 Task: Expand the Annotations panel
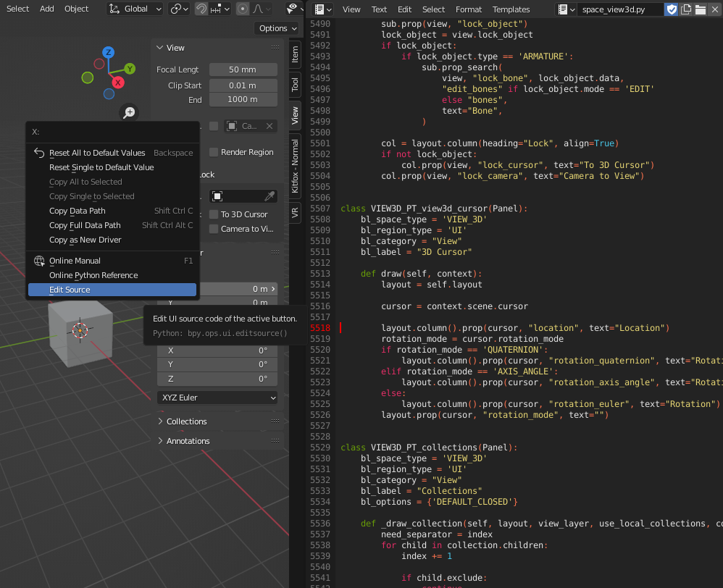(x=160, y=440)
